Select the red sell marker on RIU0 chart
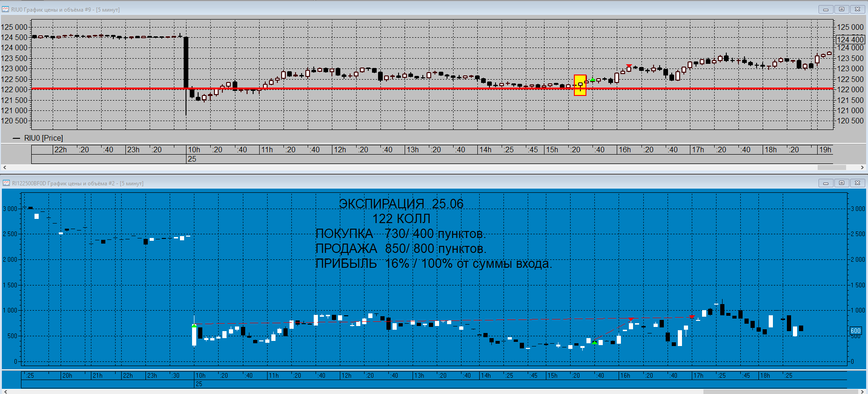This screenshot has height=394, width=868. click(x=629, y=66)
